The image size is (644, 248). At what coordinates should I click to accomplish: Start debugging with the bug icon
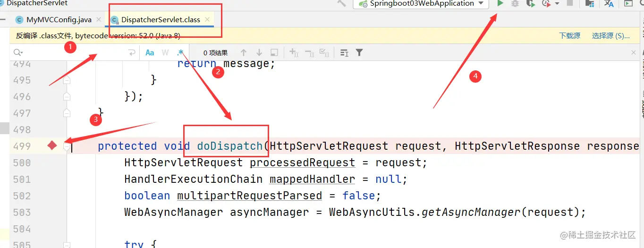coord(515,3)
